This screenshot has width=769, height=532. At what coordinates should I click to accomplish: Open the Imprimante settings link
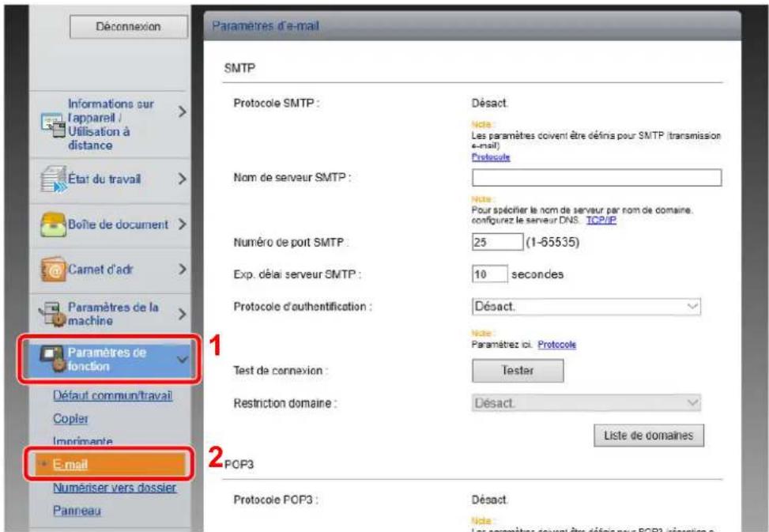(83, 441)
